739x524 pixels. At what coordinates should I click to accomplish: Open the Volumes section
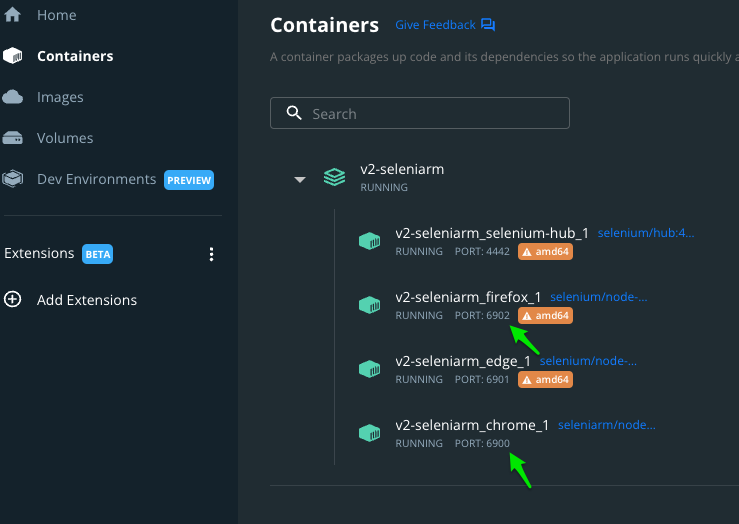click(65, 138)
